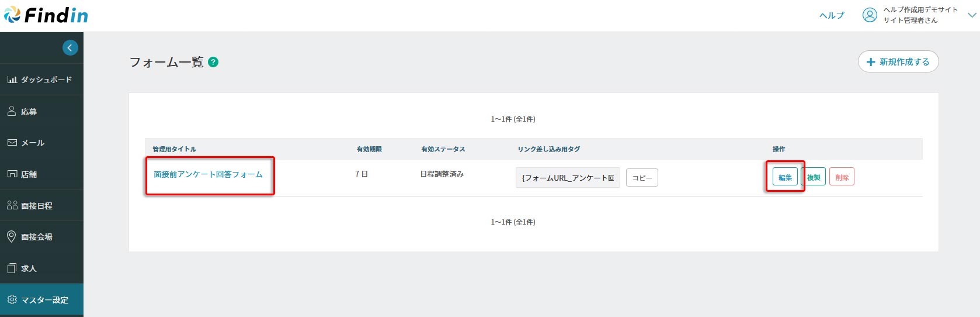Expand the account dropdown arrow
The image size is (980, 317).
click(x=972, y=15)
